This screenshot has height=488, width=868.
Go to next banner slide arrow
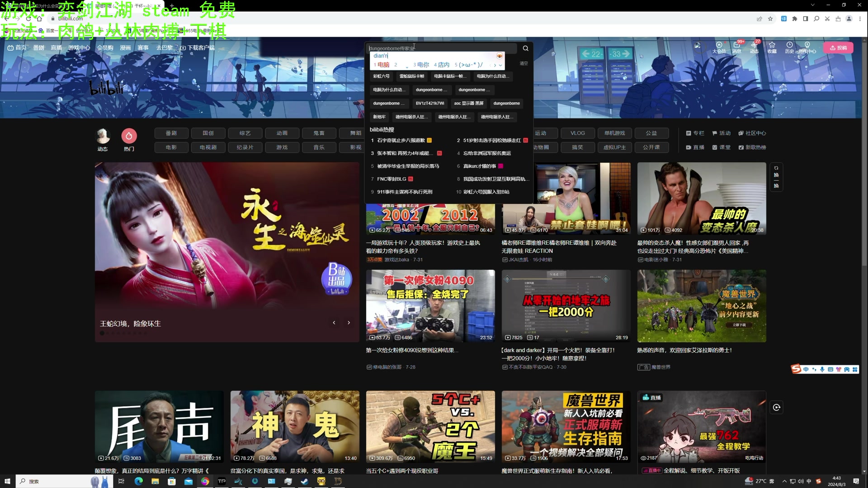pyautogui.click(x=349, y=323)
